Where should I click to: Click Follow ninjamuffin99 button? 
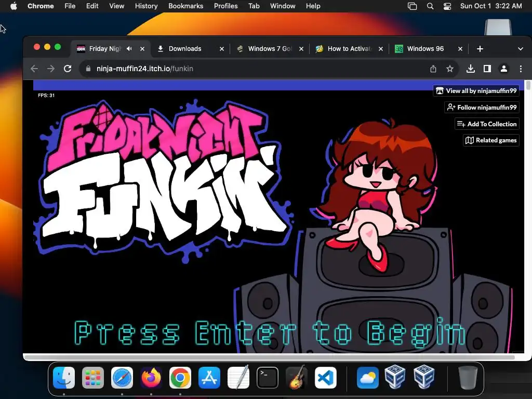[x=482, y=108]
